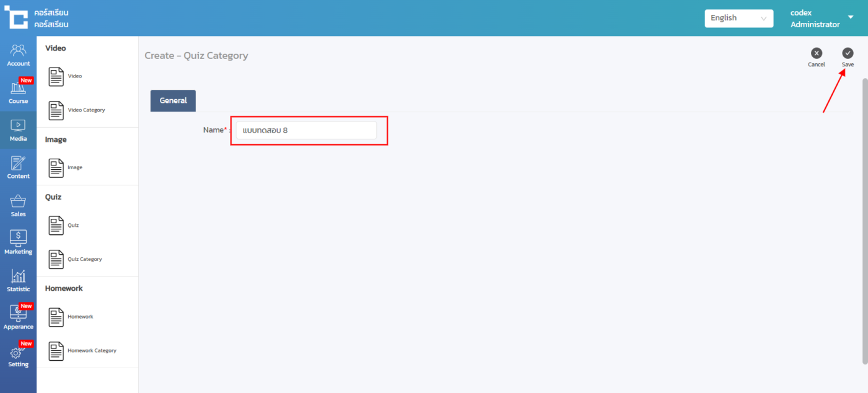
Task: Switch to the General tab
Action: tap(173, 100)
